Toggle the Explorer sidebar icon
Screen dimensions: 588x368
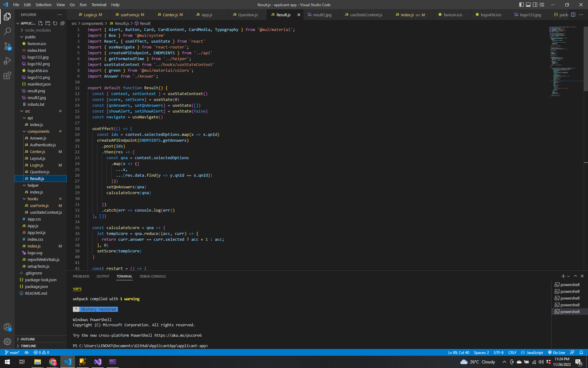pos(7,17)
